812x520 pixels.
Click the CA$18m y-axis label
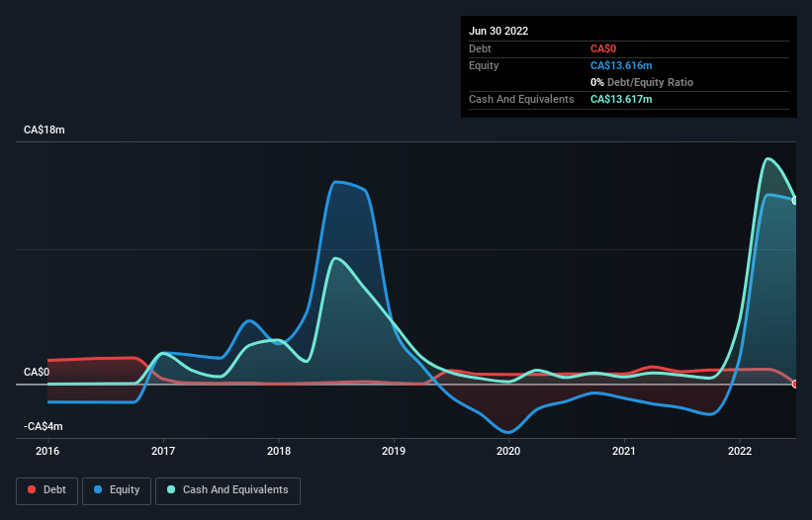[45, 130]
